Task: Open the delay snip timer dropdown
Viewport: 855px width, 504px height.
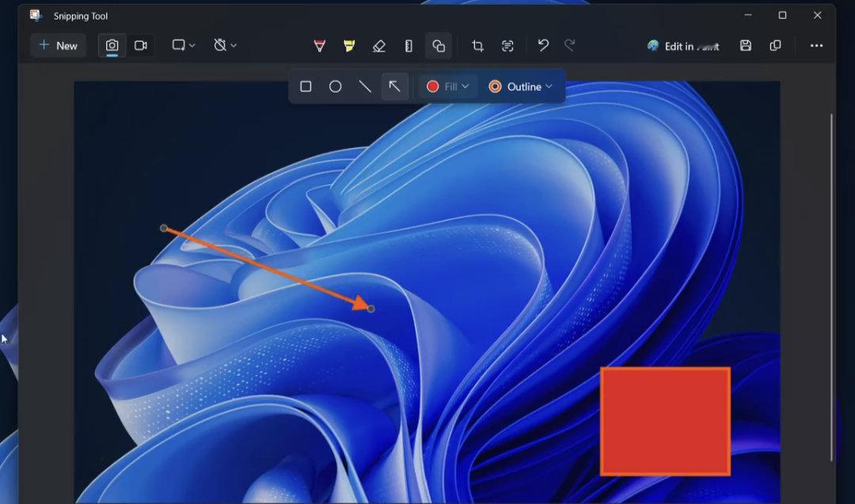Action: pos(225,46)
